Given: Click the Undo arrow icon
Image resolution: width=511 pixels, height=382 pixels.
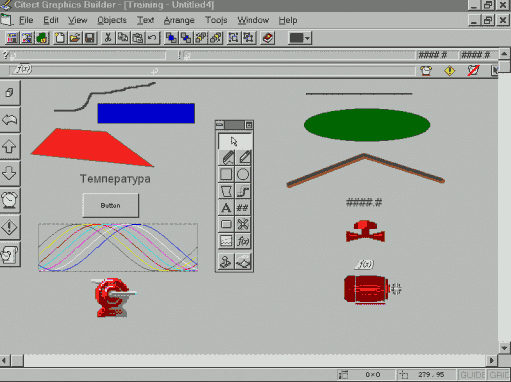Looking at the screenshot, I should pos(152,38).
